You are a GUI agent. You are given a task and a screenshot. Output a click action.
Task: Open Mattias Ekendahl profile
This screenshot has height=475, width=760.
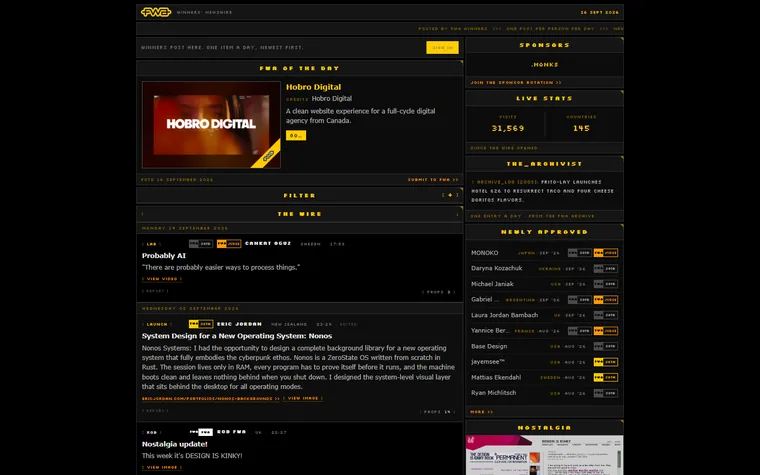click(496, 378)
